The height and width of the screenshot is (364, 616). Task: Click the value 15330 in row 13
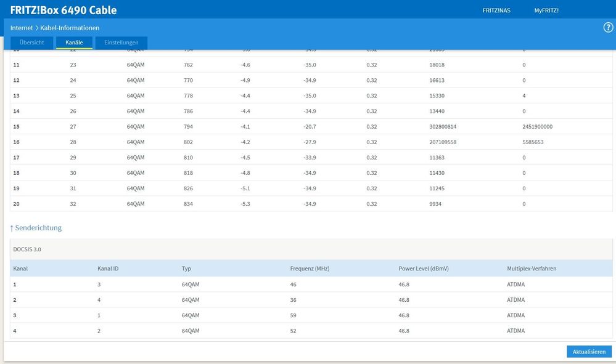(437, 95)
